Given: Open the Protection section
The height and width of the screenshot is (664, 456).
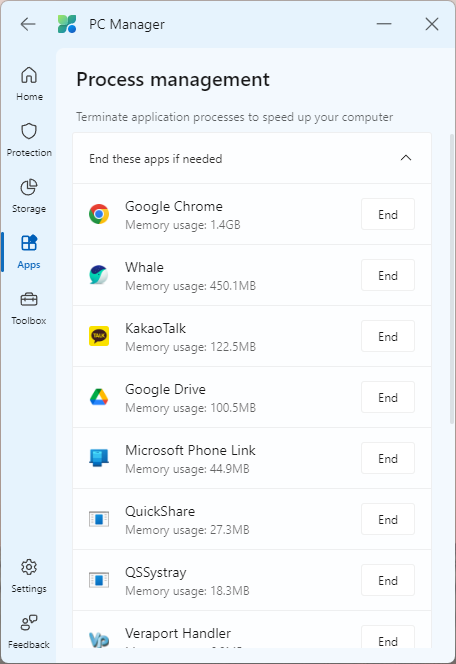Looking at the screenshot, I should coord(29,140).
